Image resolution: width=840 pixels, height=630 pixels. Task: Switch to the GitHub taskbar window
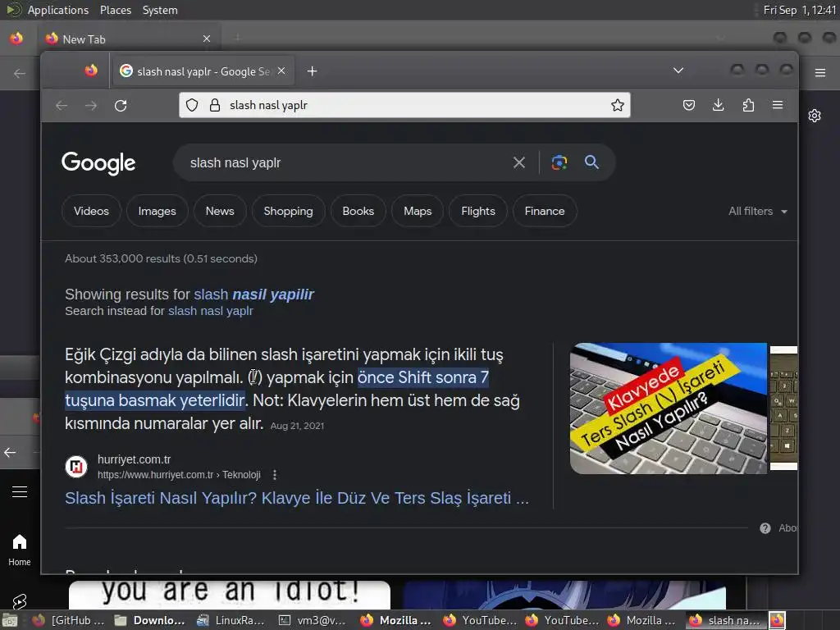[x=67, y=620]
